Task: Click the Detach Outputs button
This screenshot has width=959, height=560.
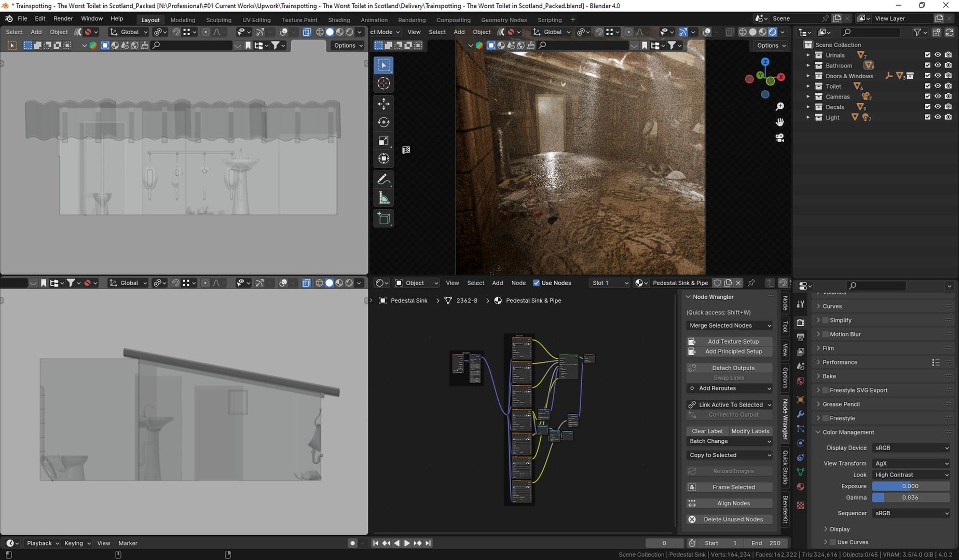Action: (730, 368)
